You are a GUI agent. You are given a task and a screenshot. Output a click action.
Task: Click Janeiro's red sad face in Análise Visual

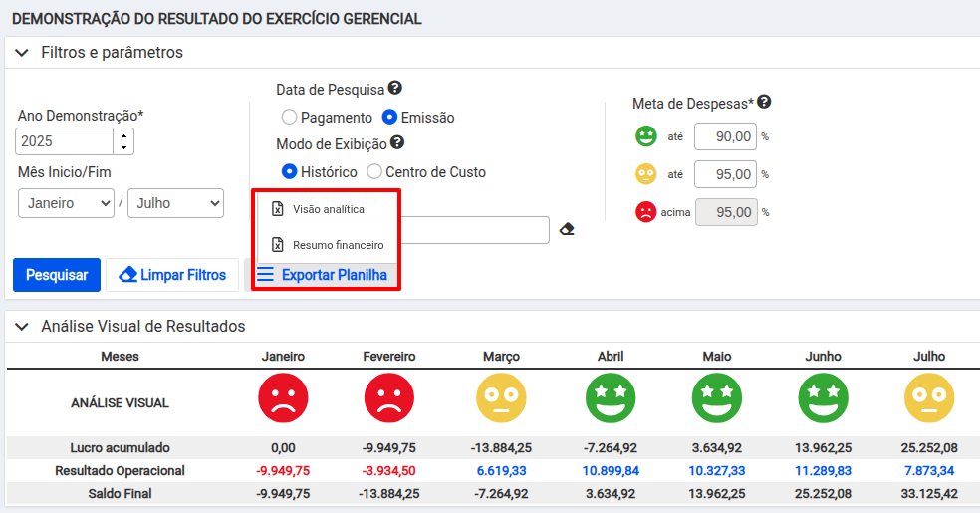coord(283,398)
